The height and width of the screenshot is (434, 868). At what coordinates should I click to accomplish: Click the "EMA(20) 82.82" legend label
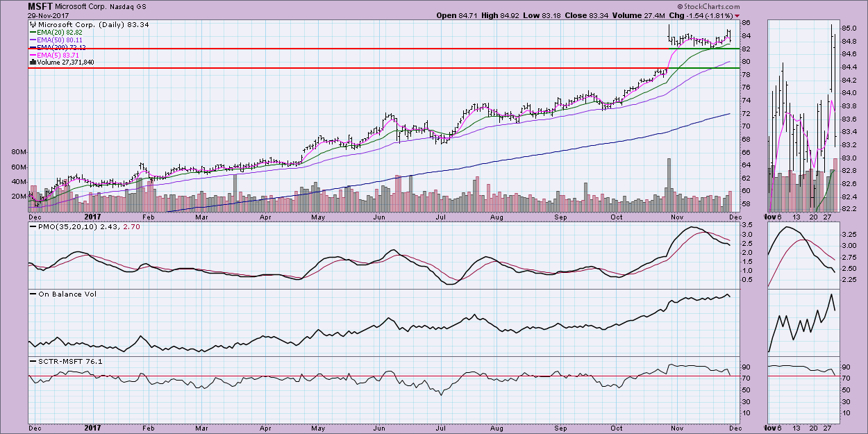point(60,32)
